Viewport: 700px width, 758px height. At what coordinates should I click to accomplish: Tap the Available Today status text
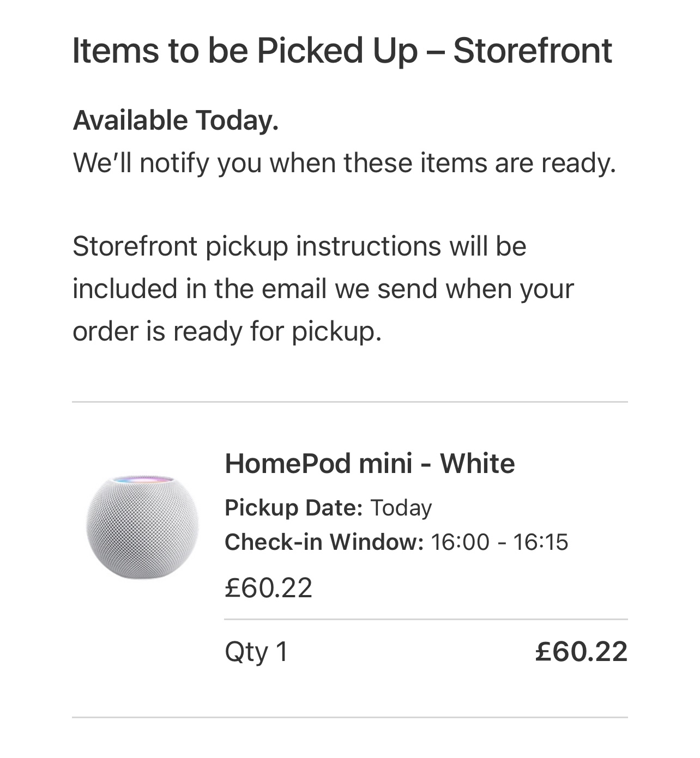[176, 120]
